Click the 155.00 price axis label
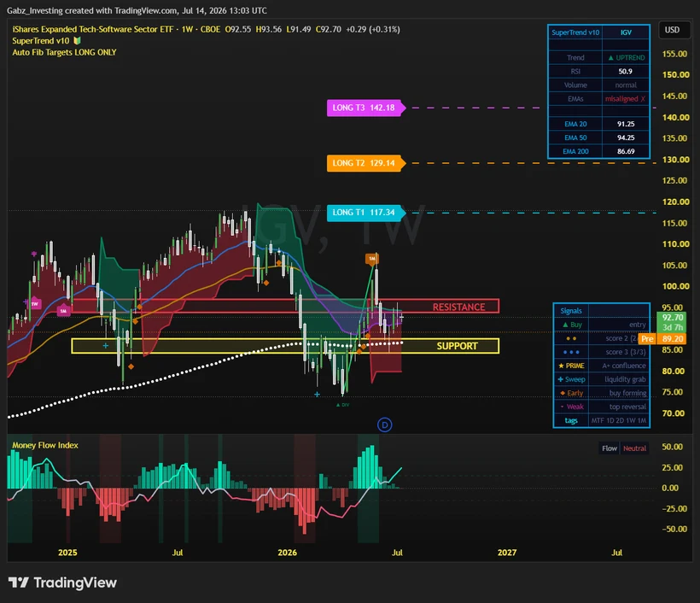The width and height of the screenshot is (700, 603). [x=674, y=54]
